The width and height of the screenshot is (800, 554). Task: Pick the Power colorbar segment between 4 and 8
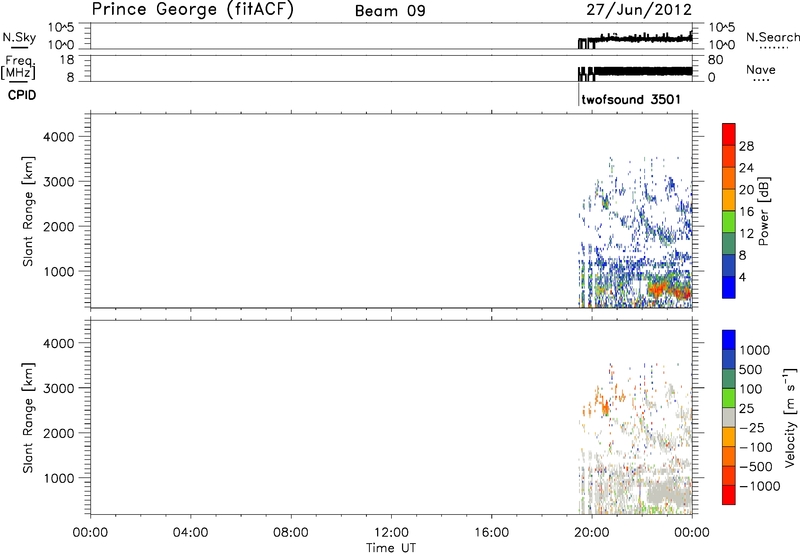729,265
